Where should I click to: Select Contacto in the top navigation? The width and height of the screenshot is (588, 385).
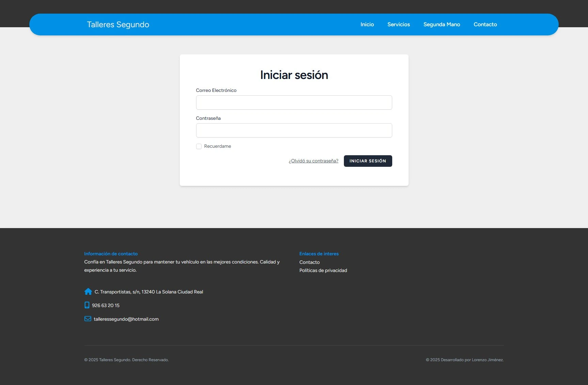click(x=485, y=25)
